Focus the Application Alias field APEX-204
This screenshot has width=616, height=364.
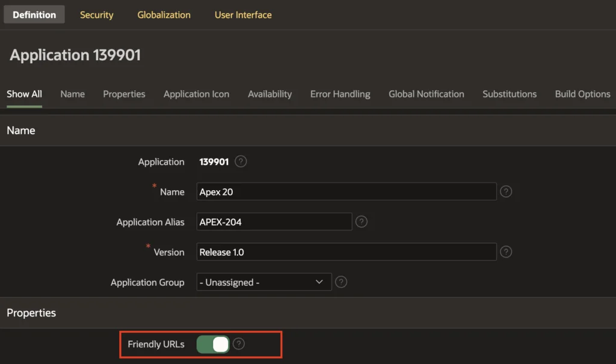coord(274,221)
